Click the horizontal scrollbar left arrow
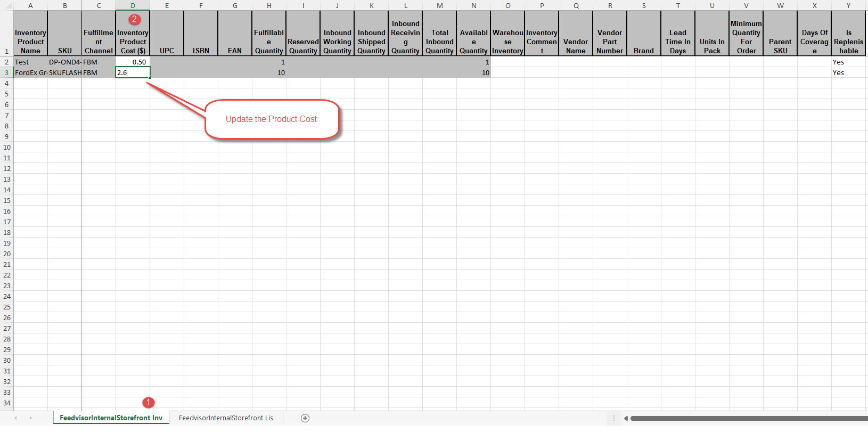 coord(626,418)
